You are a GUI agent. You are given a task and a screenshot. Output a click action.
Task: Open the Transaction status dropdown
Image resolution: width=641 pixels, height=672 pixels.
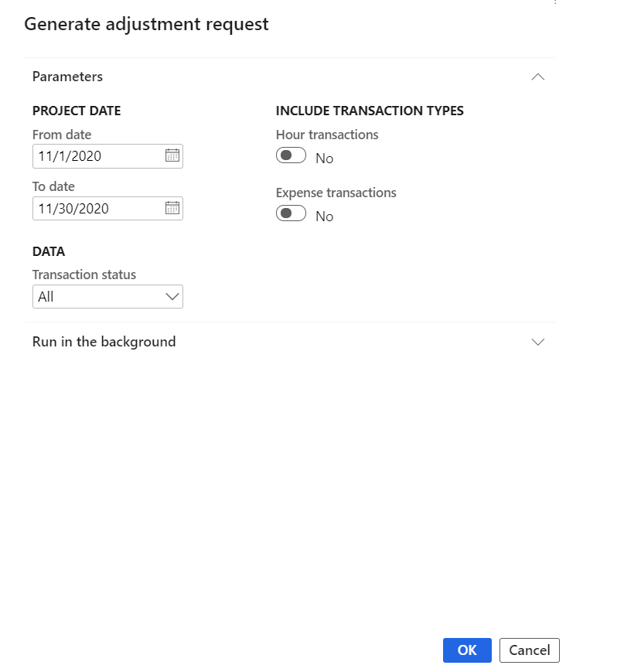click(x=107, y=297)
